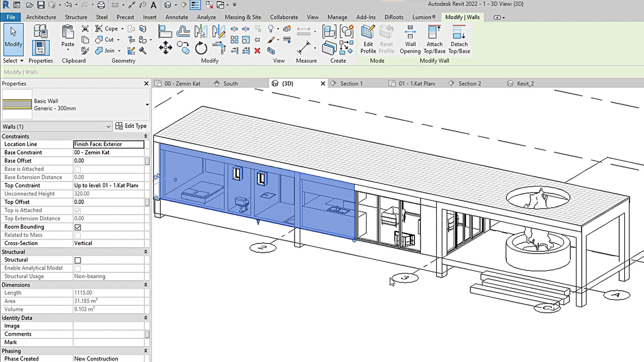Screen dimensions: 644x362
Task: Click the Demolish hammer icon
Action: [143, 51]
